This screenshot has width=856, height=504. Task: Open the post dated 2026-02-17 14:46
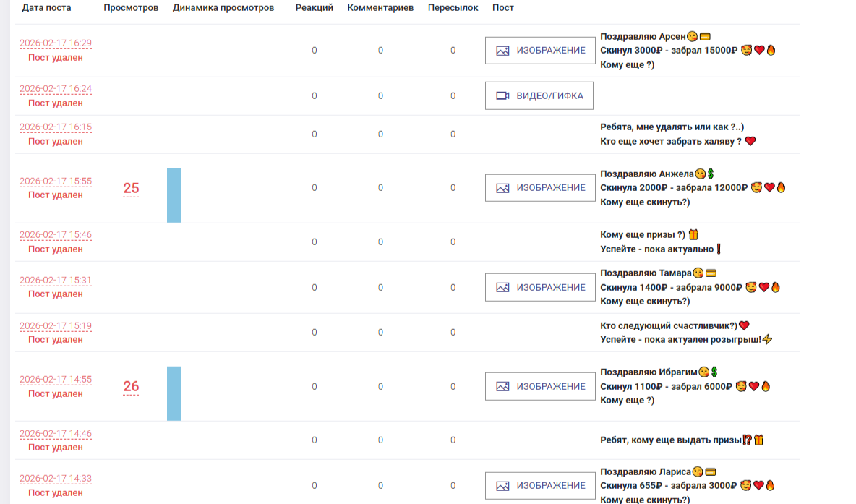(56, 434)
